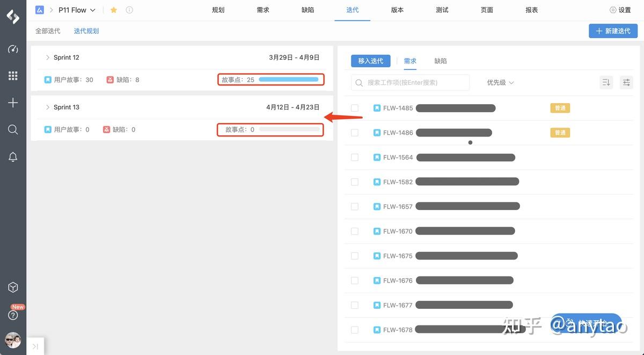
Task: Click the sort icon above the requirement list
Action: point(606,82)
